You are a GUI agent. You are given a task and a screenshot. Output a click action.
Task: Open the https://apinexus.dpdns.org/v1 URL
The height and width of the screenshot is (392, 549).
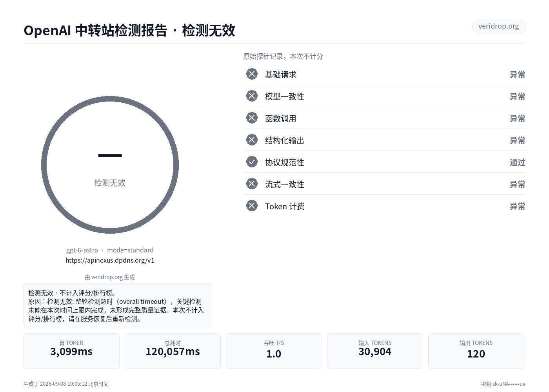[x=110, y=260]
